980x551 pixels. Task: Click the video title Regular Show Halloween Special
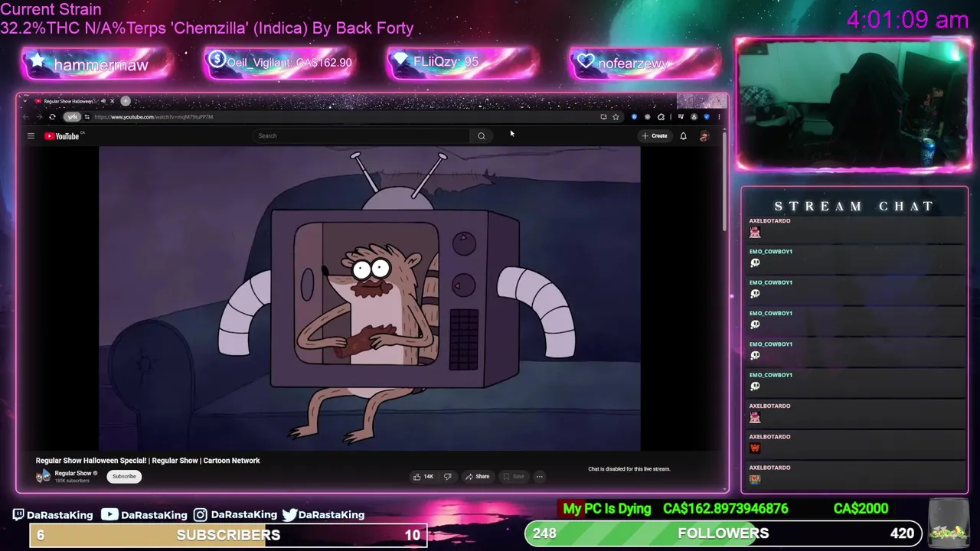(x=148, y=461)
